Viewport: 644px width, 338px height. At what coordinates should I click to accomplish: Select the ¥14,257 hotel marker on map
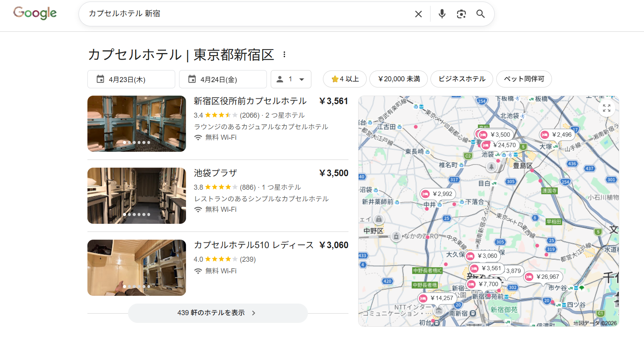pyautogui.click(x=437, y=298)
